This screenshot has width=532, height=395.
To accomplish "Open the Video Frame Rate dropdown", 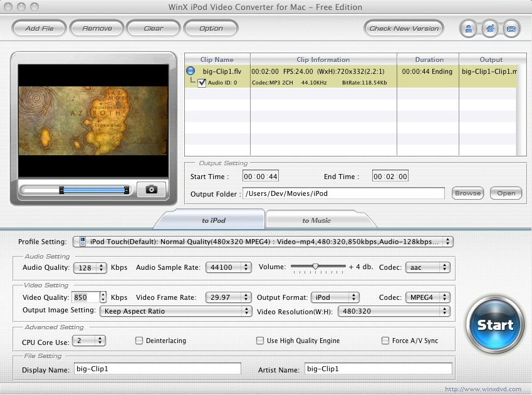I will pyautogui.click(x=228, y=297).
